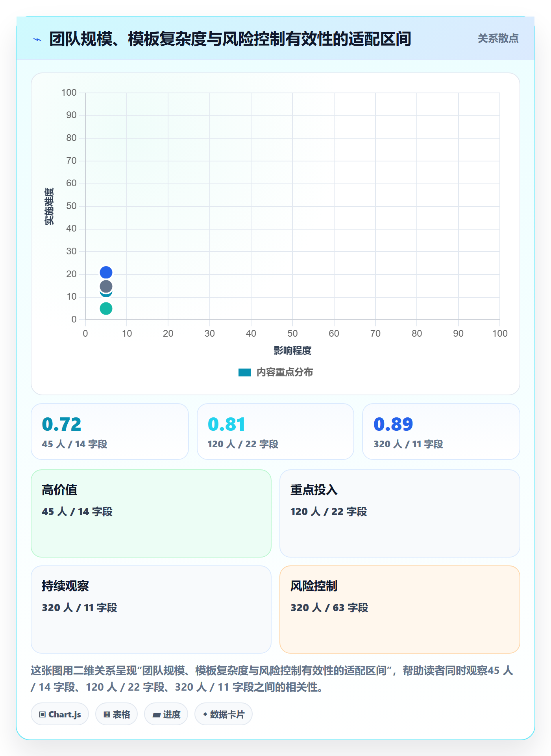The height and width of the screenshot is (756, 551).
Task: Click the lightning bolt icon beside the title
Action: (x=37, y=39)
